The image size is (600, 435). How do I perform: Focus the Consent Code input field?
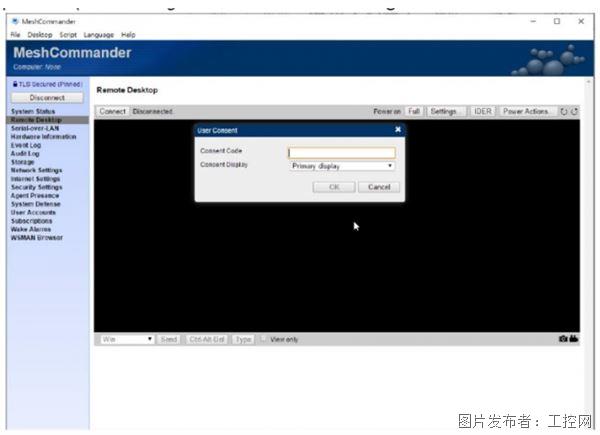tap(342, 153)
